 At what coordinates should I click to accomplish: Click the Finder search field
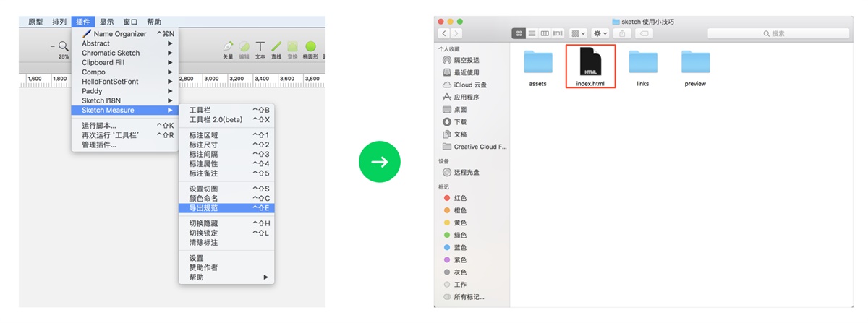777,34
